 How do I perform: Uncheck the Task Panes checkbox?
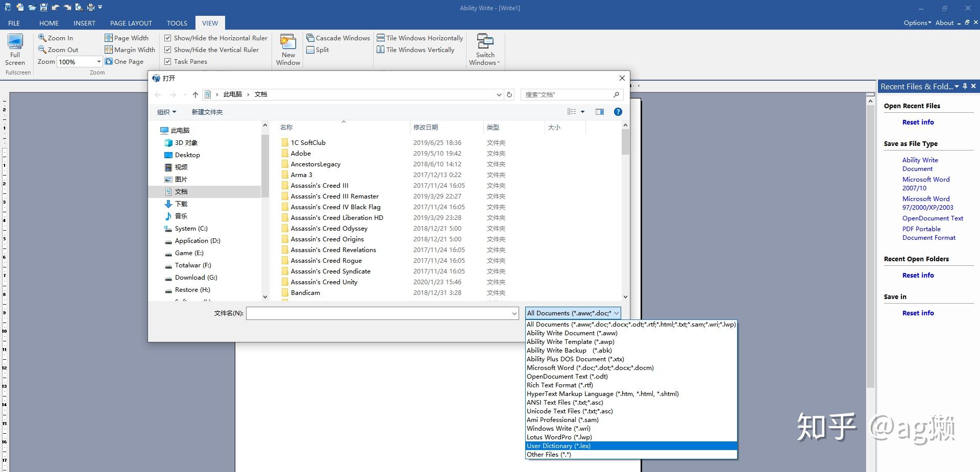(167, 61)
